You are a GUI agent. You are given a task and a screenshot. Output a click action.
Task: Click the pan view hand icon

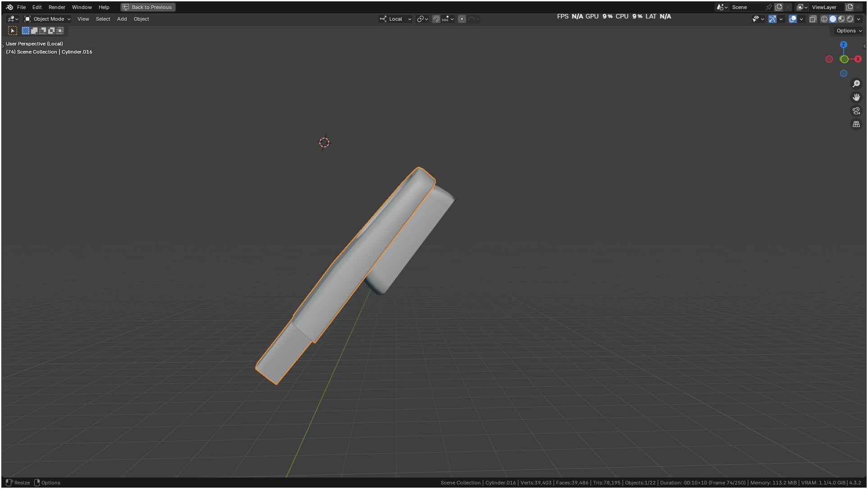click(856, 97)
